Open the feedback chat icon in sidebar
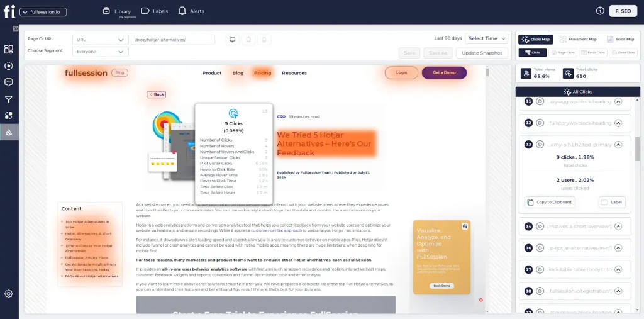644x319 pixels. [x=8, y=82]
